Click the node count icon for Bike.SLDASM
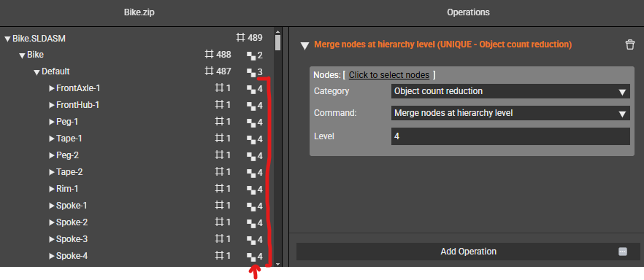Image resolution: width=644 pixels, height=280 pixels. pos(241,38)
